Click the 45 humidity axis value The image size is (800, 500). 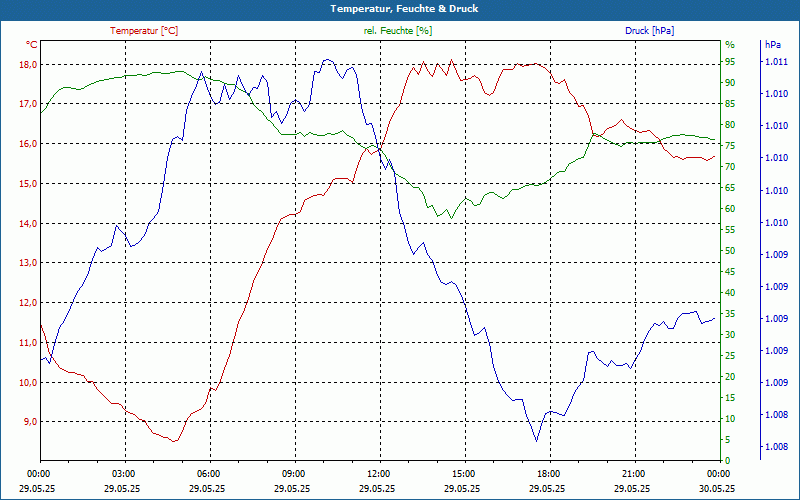[x=730, y=271]
